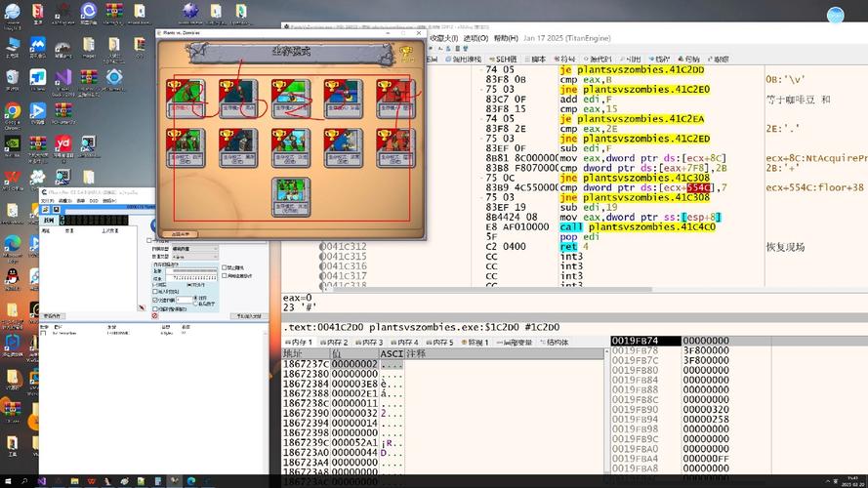Select the Dump 3 memory tab
The image size is (868, 488).
point(369,343)
